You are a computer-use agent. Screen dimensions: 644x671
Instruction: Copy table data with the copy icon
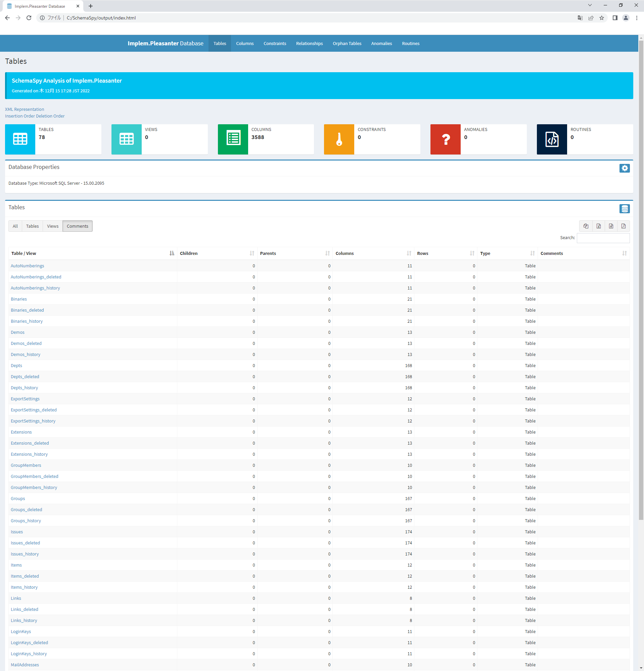click(x=586, y=226)
